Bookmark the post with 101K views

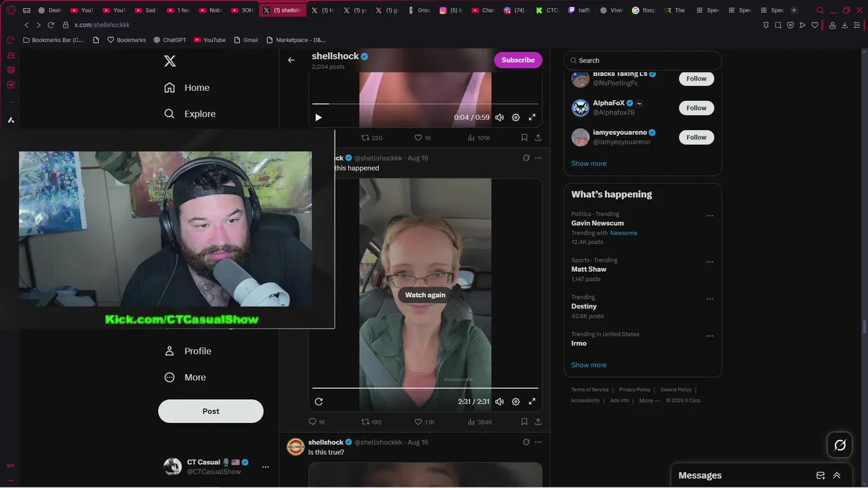point(524,138)
